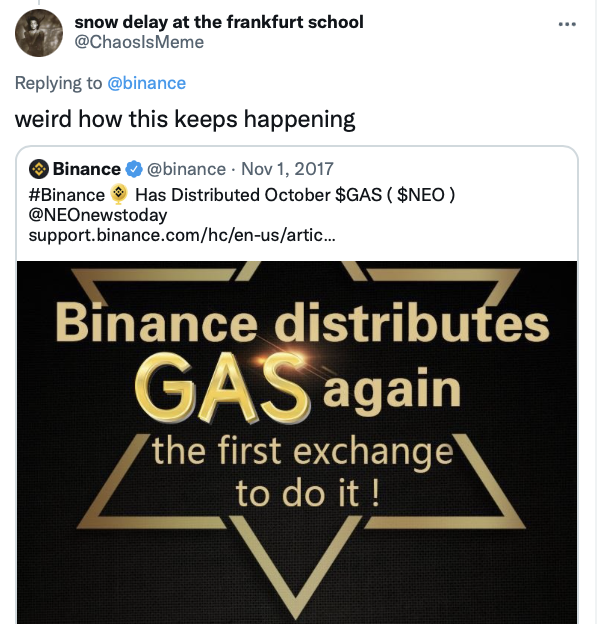Image resolution: width=610 pixels, height=624 pixels.
Task: Click the Nov 1, 2017 timestamp
Action: click(289, 169)
